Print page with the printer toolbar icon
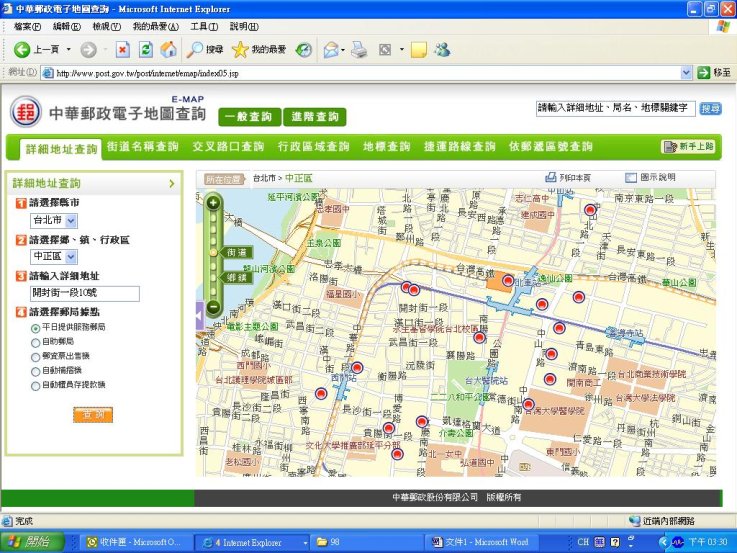 pos(359,49)
